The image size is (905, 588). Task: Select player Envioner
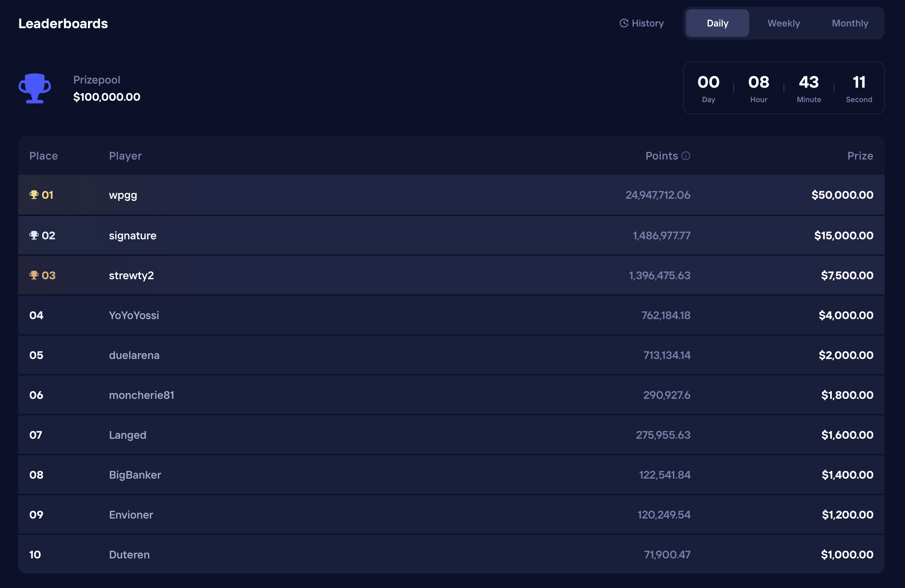(x=131, y=515)
